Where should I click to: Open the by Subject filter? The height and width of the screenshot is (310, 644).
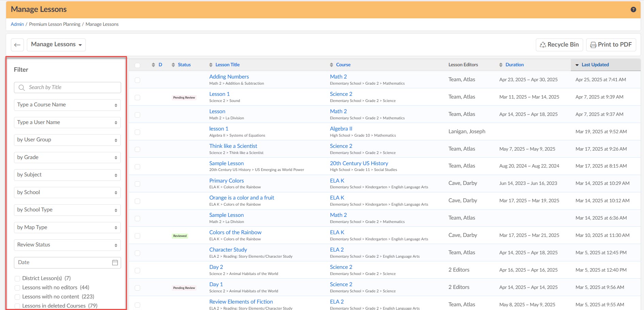67,175
